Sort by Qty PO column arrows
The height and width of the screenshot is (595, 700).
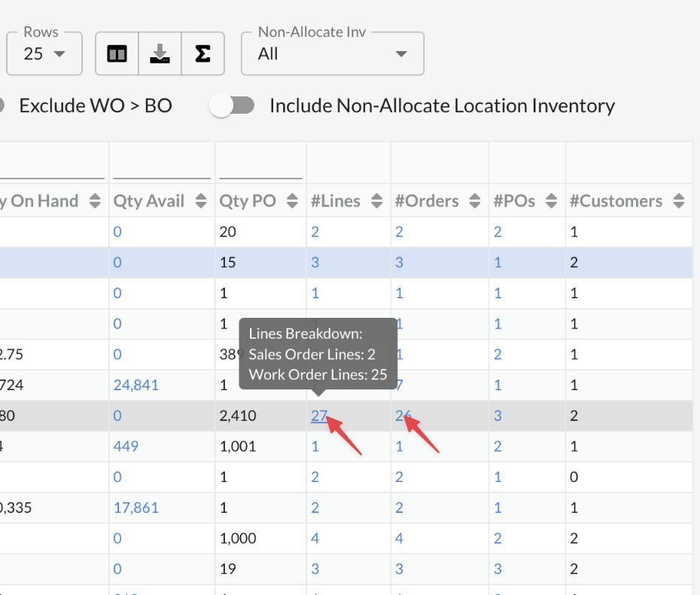[x=292, y=201]
